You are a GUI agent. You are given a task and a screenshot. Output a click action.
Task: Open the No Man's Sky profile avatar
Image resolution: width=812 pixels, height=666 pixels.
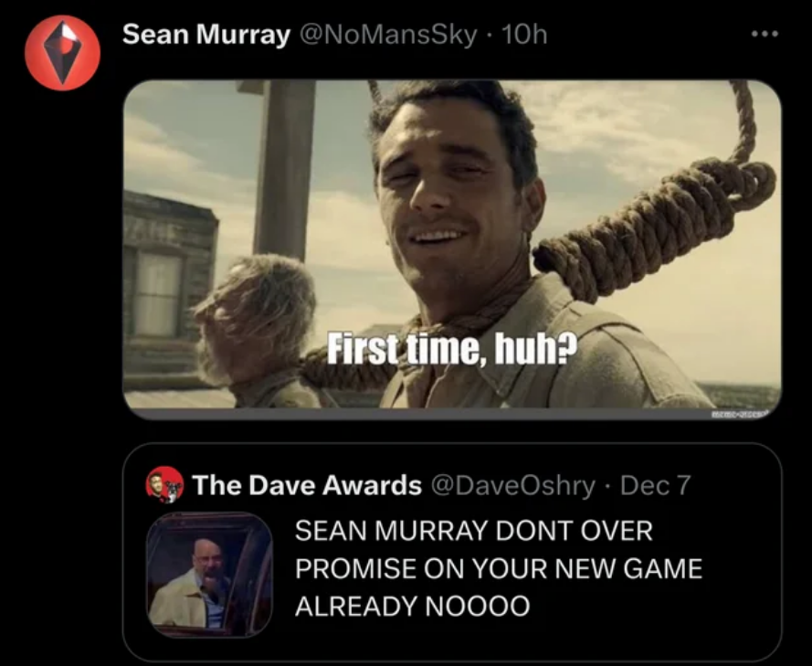click(63, 53)
